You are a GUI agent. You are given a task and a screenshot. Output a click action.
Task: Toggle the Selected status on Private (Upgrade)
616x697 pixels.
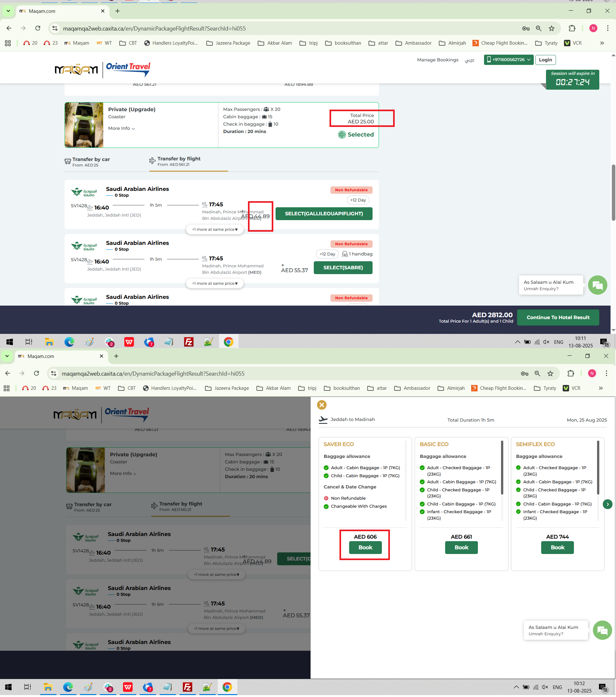click(x=356, y=135)
